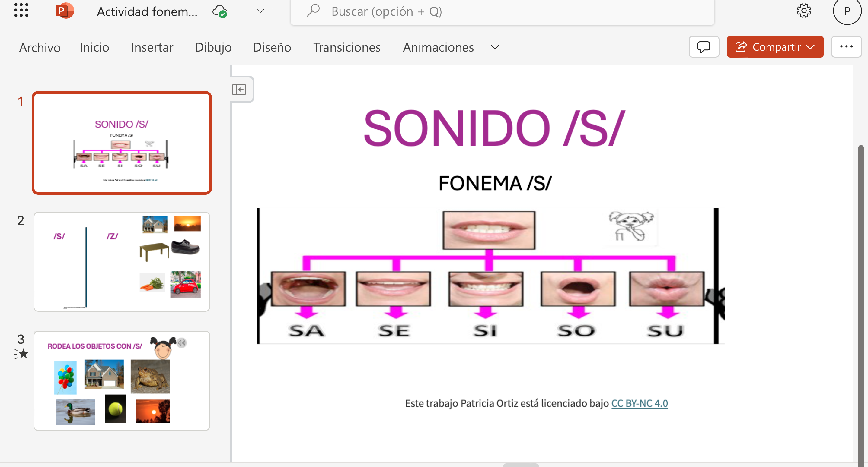Click the animation star indicator beside slide 3

click(23, 353)
